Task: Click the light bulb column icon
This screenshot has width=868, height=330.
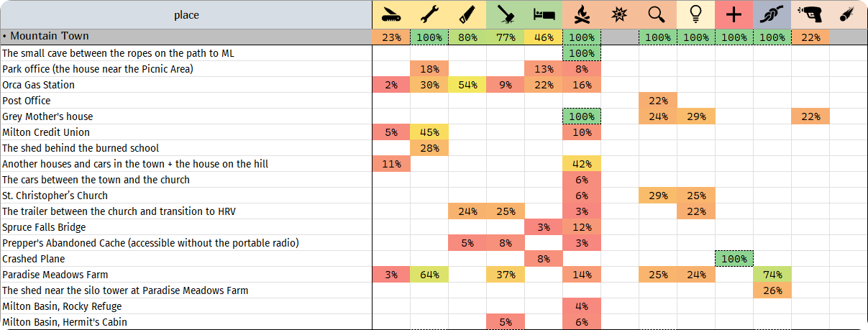Action: pyautogui.click(x=695, y=14)
